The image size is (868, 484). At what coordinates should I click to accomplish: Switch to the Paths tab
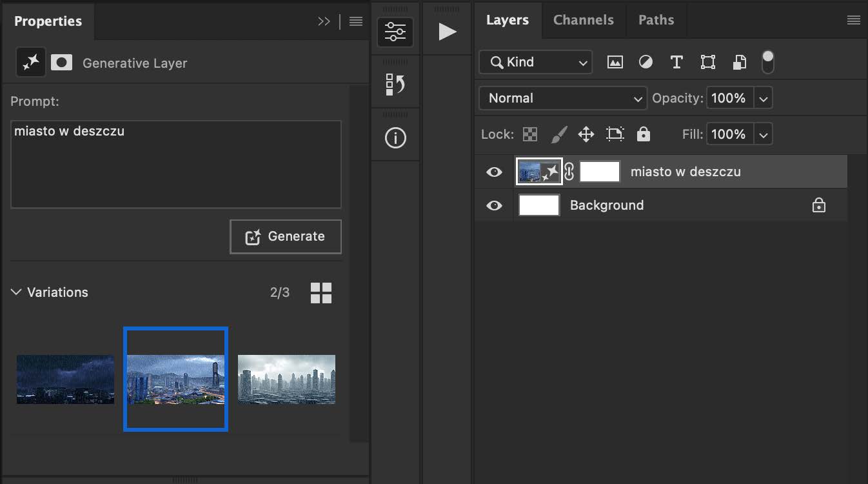pyautogui.click(x=656, y=20)
